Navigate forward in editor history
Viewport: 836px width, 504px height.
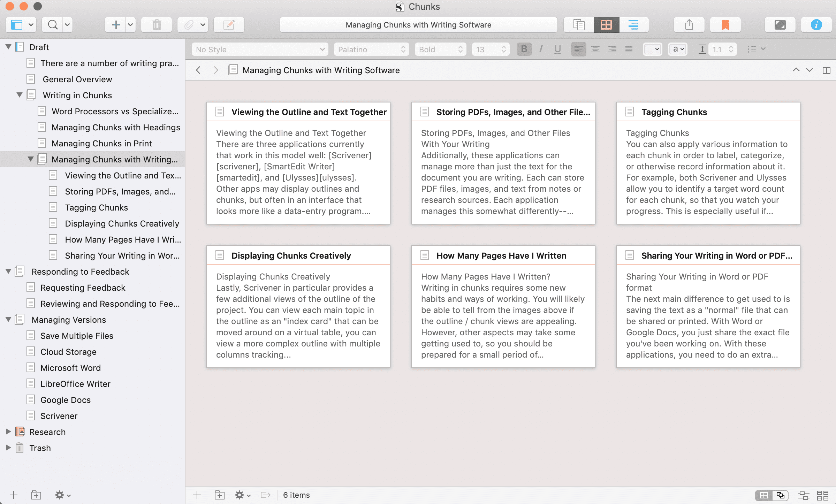(x=216, y=70)
